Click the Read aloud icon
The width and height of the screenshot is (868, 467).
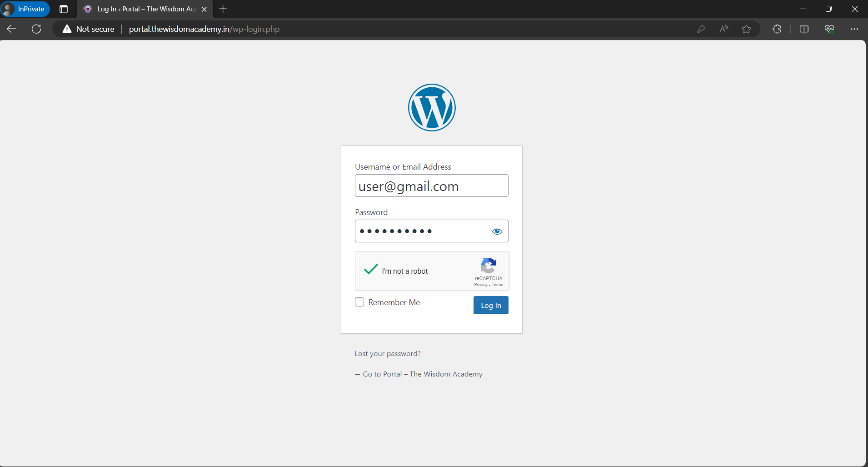point(724,29)
